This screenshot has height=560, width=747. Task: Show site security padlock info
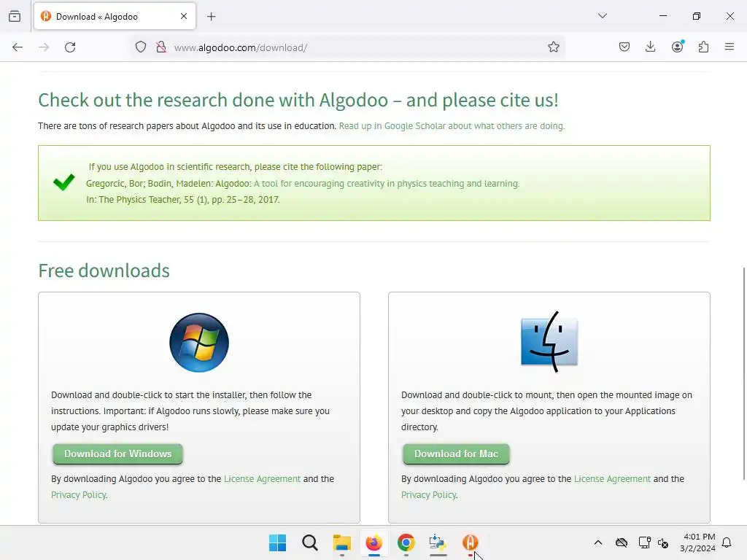pyautogui.click(x=161, y=47)
